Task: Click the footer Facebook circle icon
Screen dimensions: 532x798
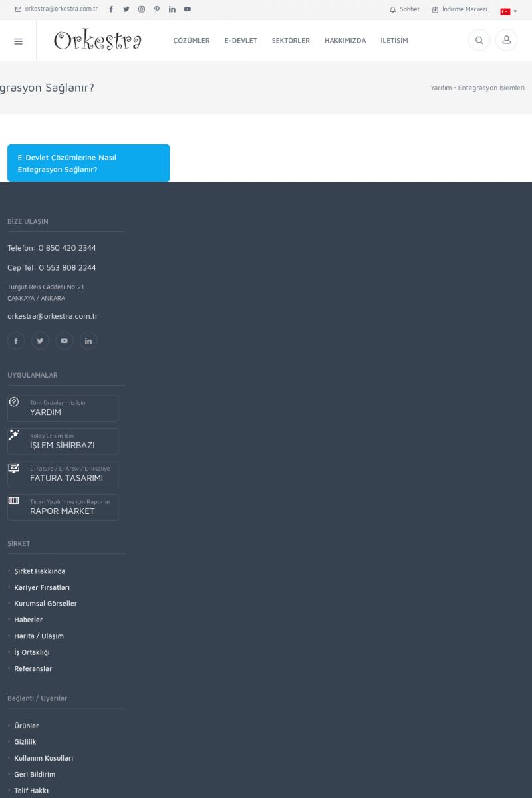Action: coord(16,341)
